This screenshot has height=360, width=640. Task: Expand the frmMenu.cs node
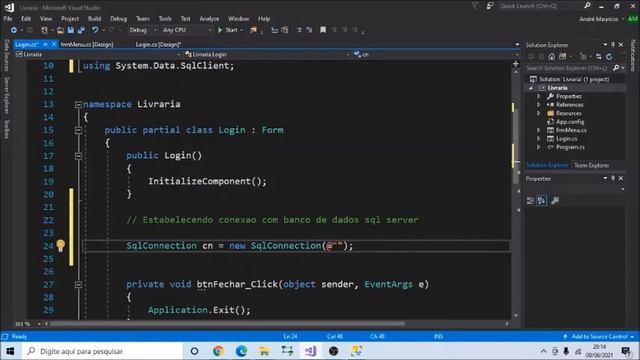click(x=539, y=130)
